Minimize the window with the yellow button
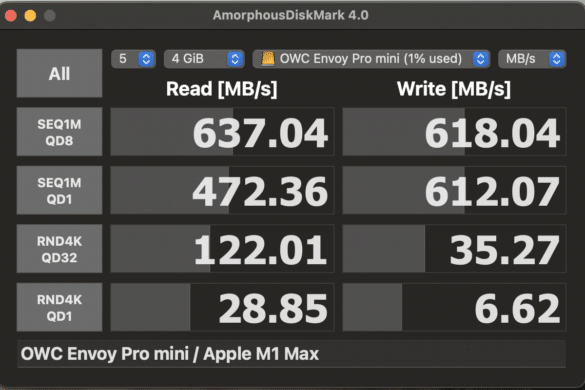Screen dimensions: 585x390 click(x=30, y=16)
